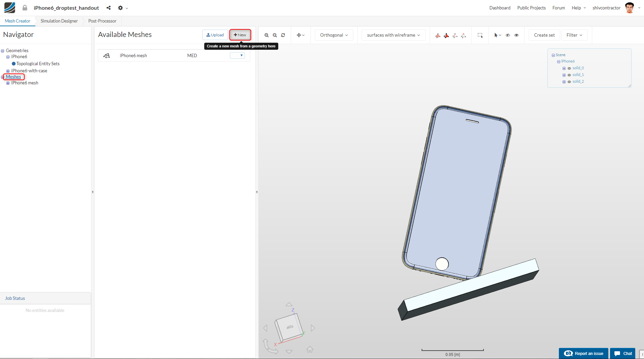Open the Help menu
Viewport: 644px width, 359px height.
[x=579, y=8]
